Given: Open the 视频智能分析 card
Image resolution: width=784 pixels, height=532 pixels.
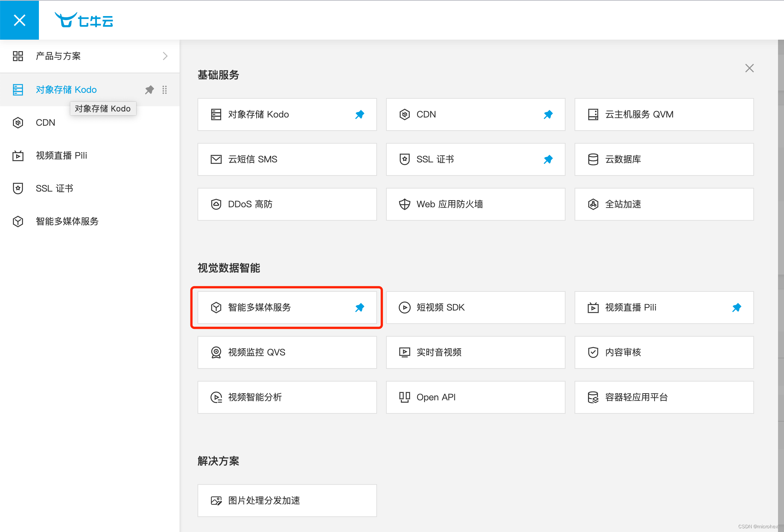Looking at the screenshot, I should [x=287, y=397].
